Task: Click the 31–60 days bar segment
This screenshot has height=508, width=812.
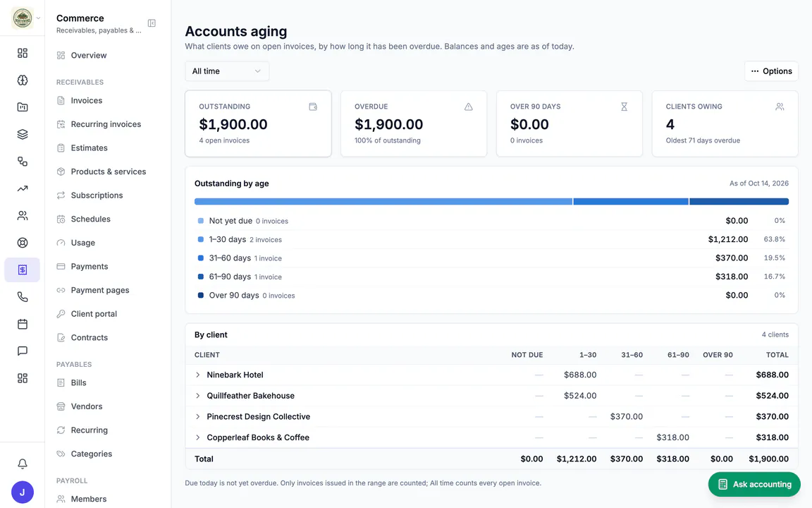Action: [x=631, y=202]
